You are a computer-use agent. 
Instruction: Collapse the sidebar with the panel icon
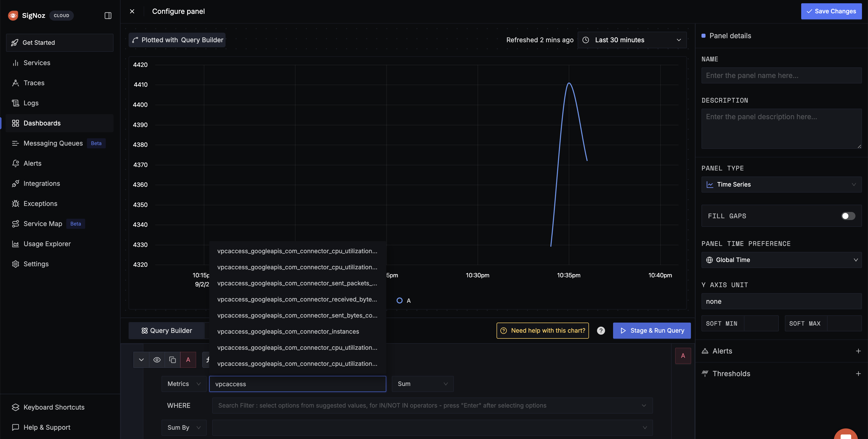[108, 16]
